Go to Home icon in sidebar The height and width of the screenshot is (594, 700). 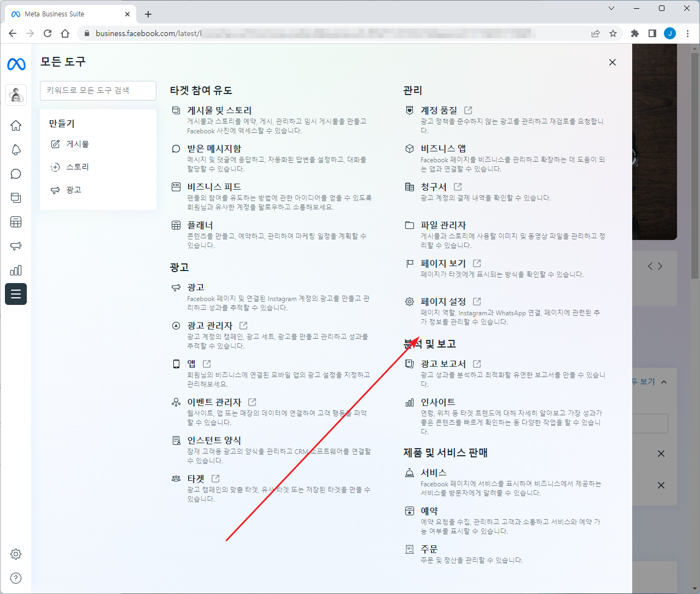point(16,125)
